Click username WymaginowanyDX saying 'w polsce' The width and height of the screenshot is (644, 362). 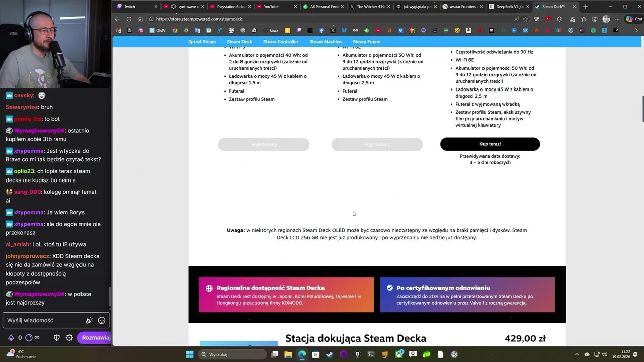click(x=39, y=294)
